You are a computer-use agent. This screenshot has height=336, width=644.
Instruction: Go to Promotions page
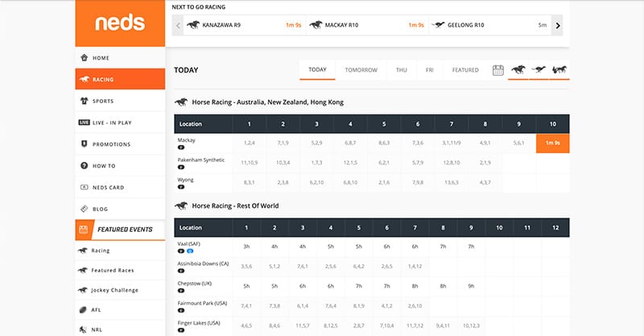(x=120, y=144)
